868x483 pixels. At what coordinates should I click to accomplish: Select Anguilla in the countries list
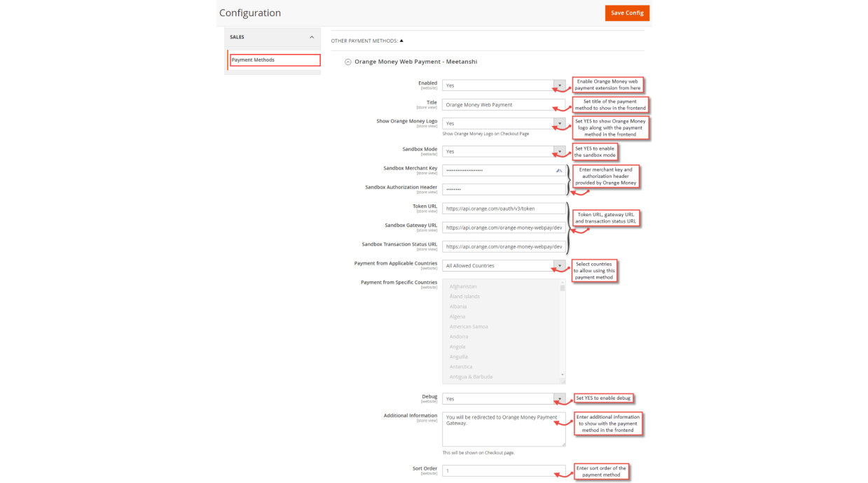click(459, 357)
